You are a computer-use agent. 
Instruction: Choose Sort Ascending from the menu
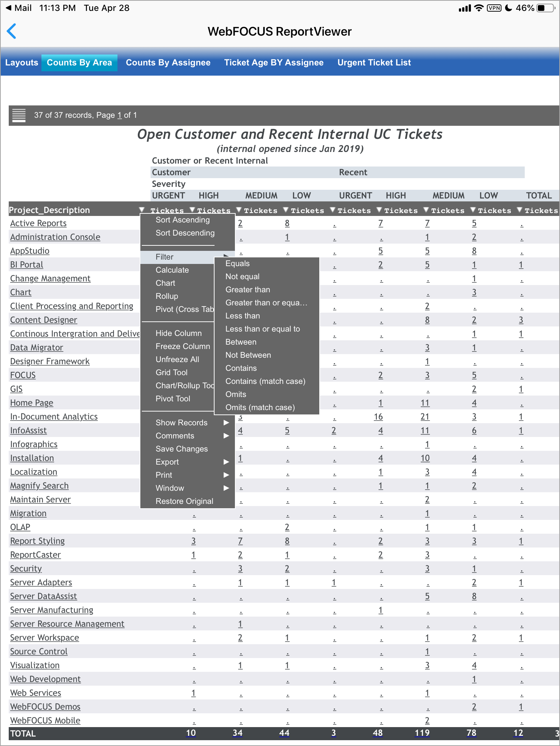(x=183, y=220)
